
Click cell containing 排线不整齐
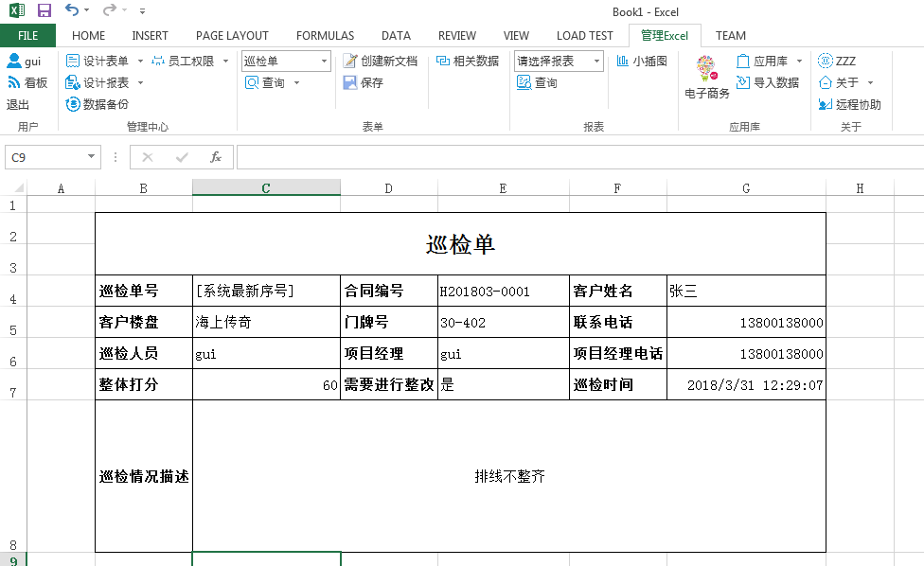pos(509,476)
